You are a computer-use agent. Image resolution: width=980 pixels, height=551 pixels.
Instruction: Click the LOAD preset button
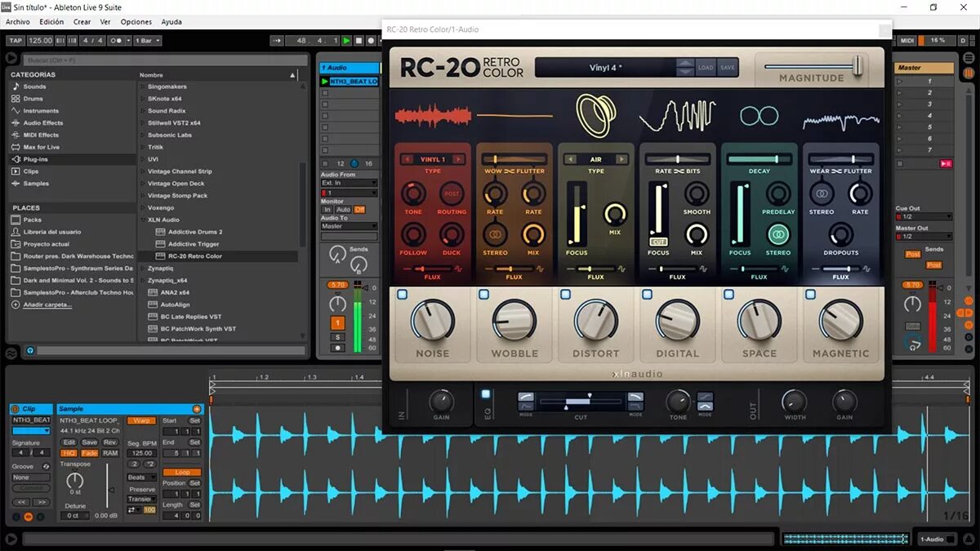click(x=706, y=68)
